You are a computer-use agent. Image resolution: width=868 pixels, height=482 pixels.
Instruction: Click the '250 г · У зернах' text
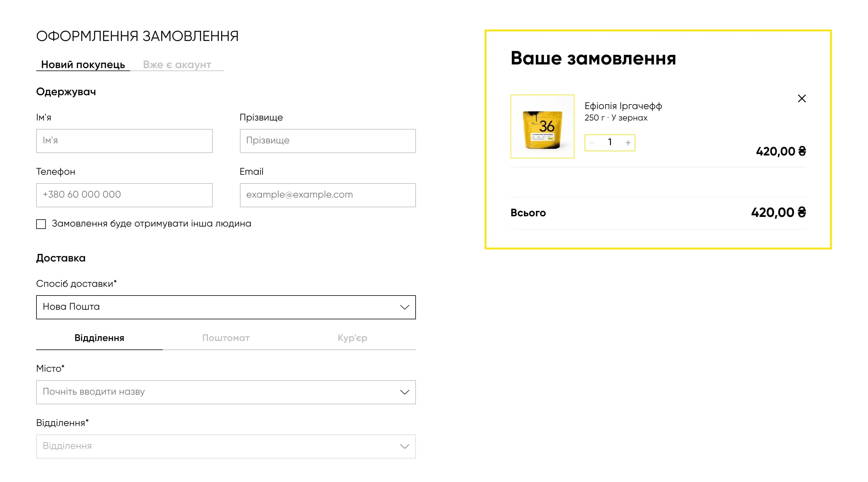pyautogui.click(x=616, y=117)
